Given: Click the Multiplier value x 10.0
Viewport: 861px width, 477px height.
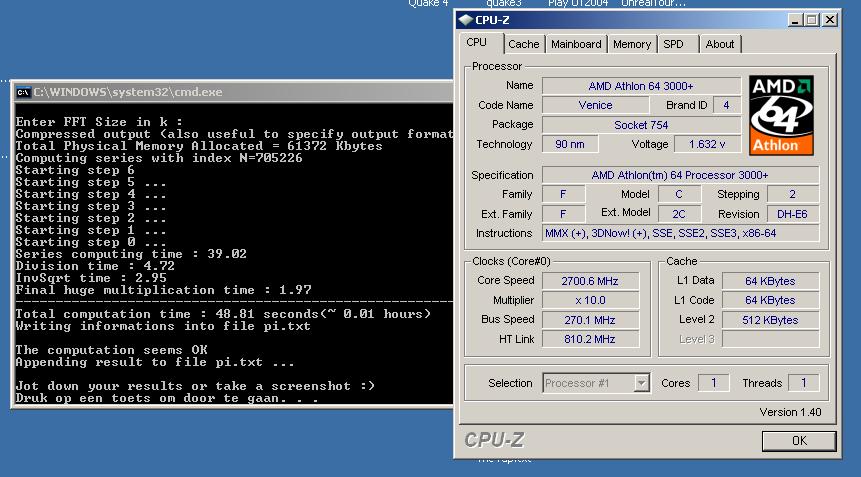Looking at the screenshot, I should point(590,300).
